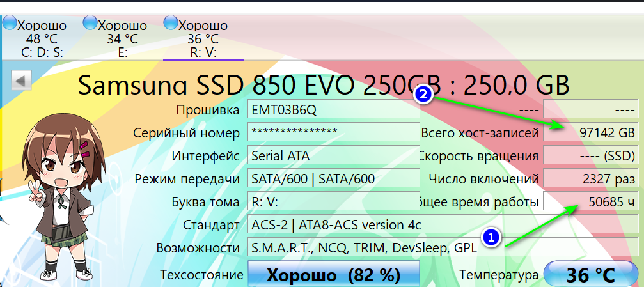Viewport: 644px width, 287px height.
Task: Click the Интерфейс label
Action: pyautogui.click(x=206, y=156)
